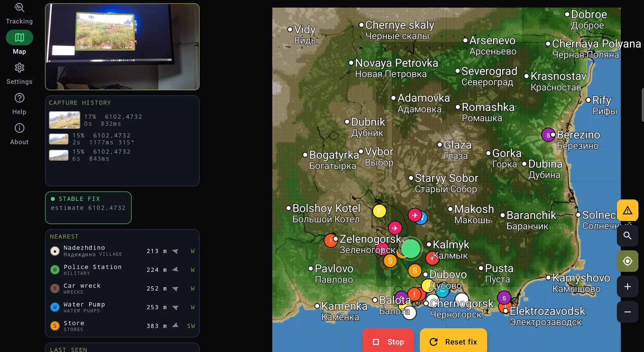The width and height of the screenshot is (644, 352).
Task: Click the Pavlovo town label
Action: (x=334, y=269)
